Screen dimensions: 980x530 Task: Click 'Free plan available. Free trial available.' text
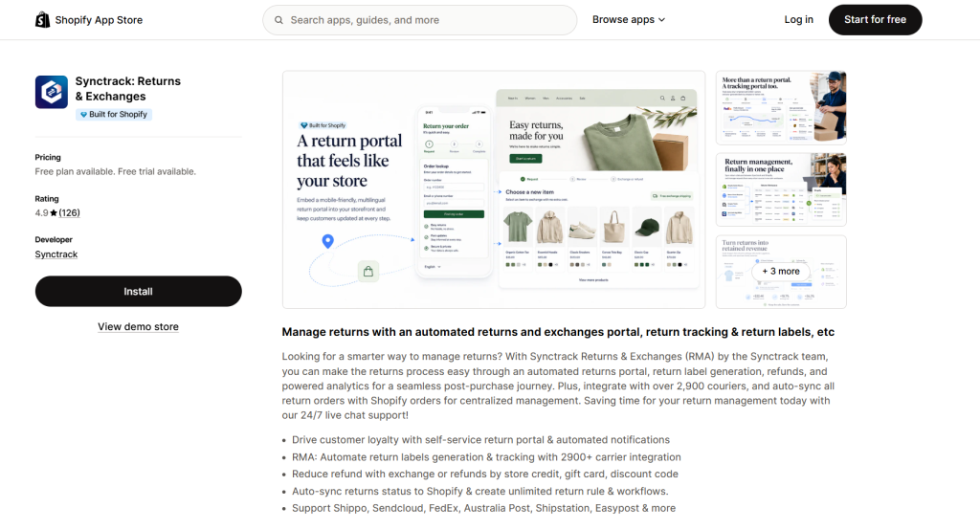[x=116, y=171]
